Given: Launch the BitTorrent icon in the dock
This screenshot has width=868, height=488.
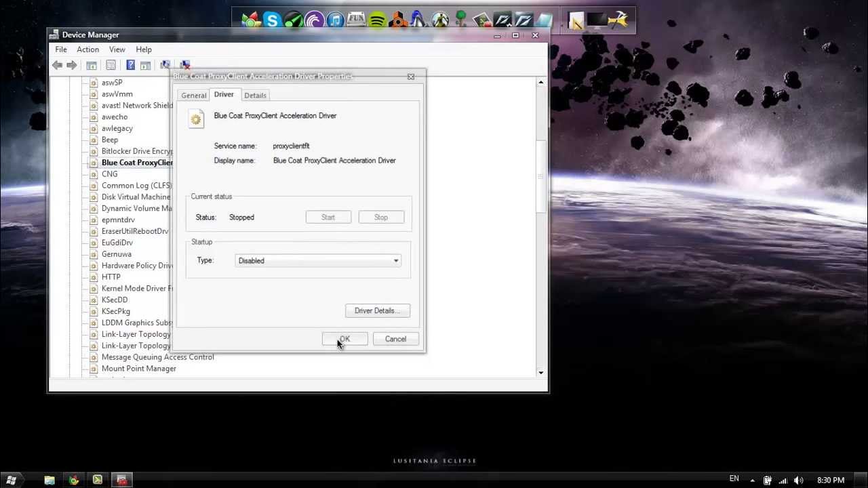Looking at the screenshot, I should click(x=314, y=20).
